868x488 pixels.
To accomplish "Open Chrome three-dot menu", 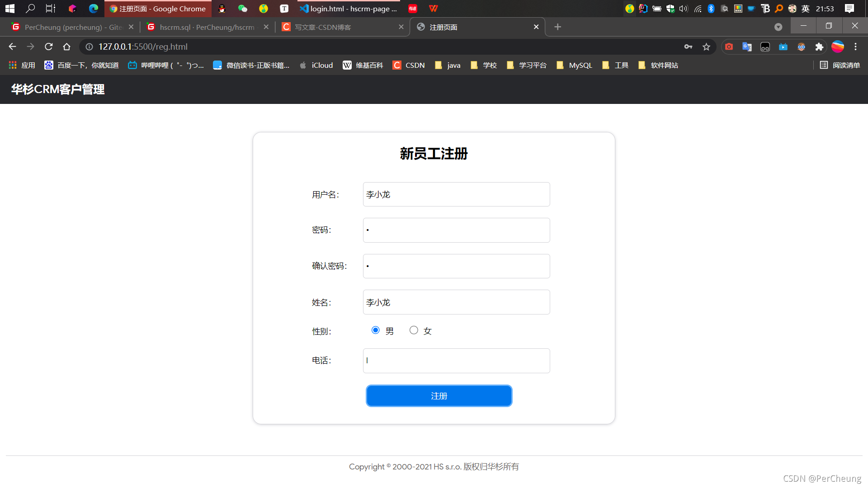I will [855, 47].
